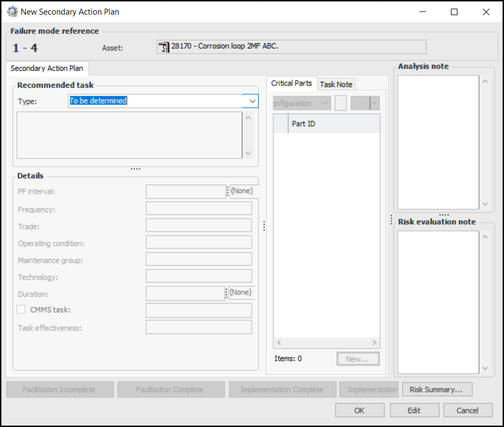
Task: Enable the CMMS task checkbox
Action: coord(21,310)
